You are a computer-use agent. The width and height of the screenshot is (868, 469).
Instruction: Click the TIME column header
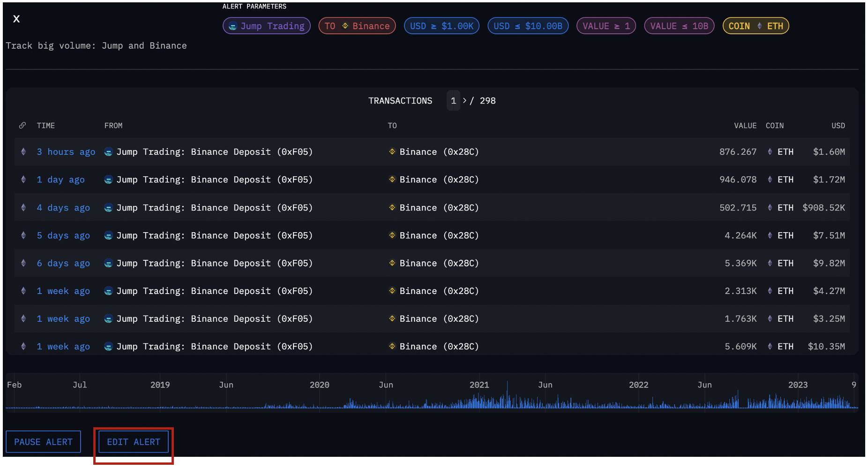(46, 126)
